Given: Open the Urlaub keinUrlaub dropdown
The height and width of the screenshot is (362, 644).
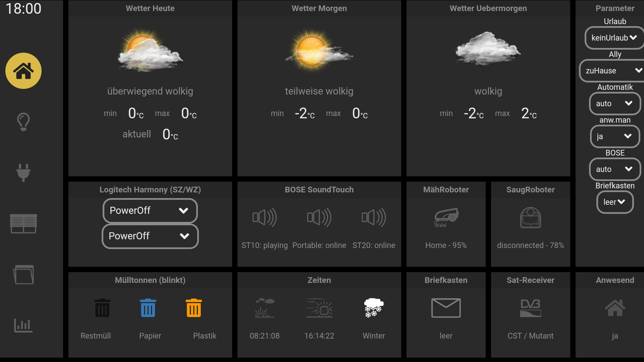Looking at the screenshot, I should pyautogui.click(x=614, y=38).
